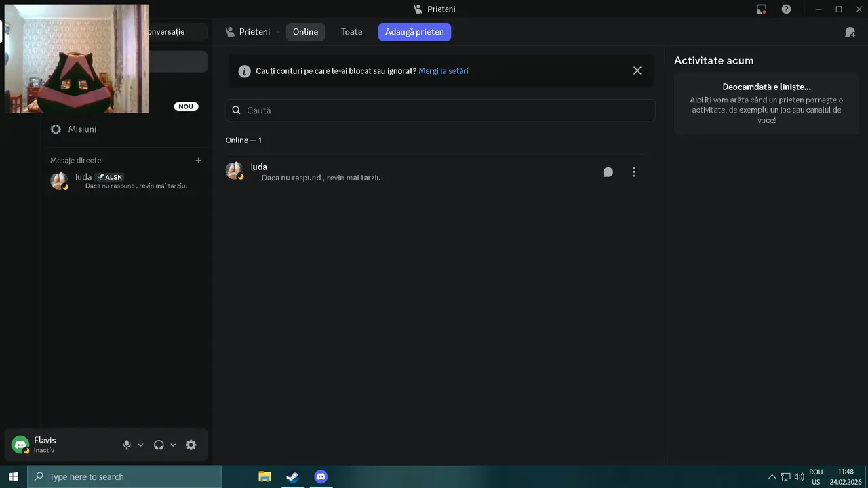Click the search magnifier icon in Caută
This screenshot has height=488, width=868.
point(236,110)
